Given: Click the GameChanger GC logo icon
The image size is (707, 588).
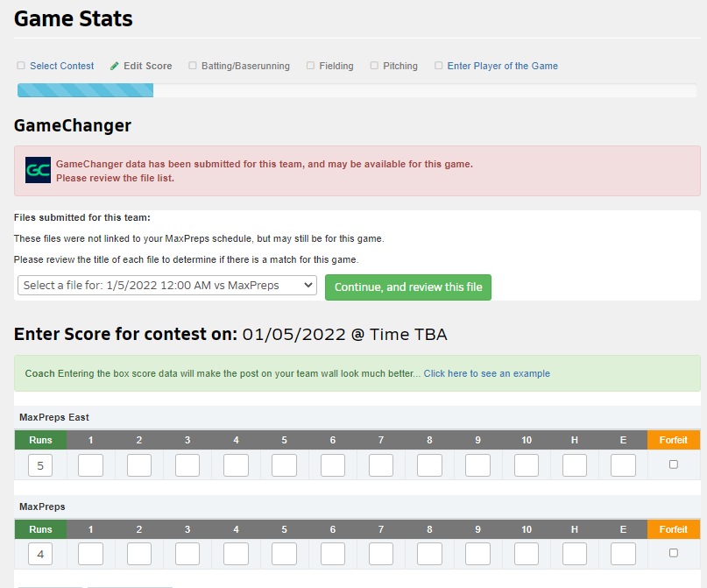Looking at the screenshot, I should coord(38,170).
